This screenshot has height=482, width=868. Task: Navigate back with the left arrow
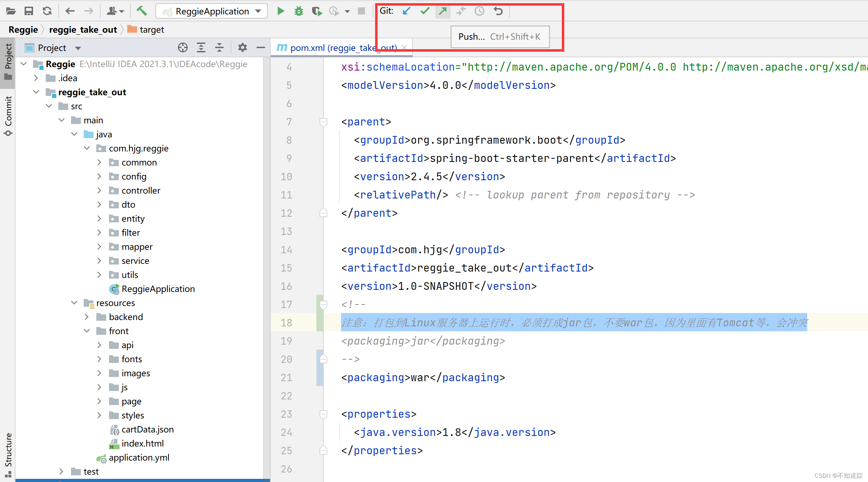tap(70, 11)
